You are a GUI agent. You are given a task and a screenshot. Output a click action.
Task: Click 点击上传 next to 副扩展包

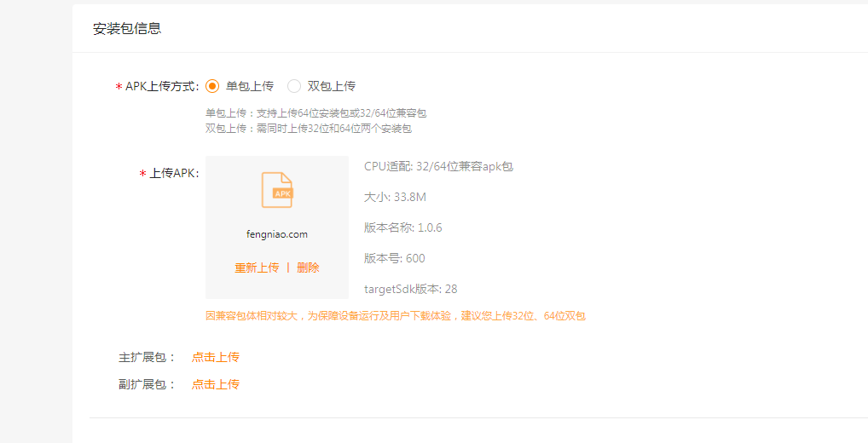point(216,384)
